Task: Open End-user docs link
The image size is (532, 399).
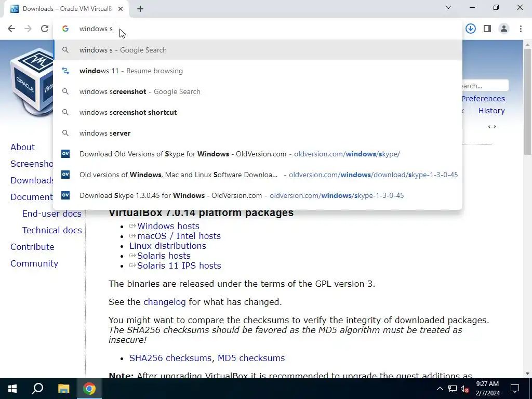Action: click(52, 214)
